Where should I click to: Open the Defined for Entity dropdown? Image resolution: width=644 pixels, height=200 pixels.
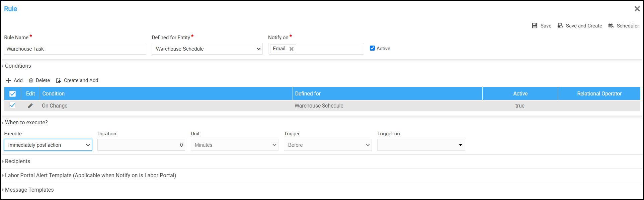tap(207, 49)
